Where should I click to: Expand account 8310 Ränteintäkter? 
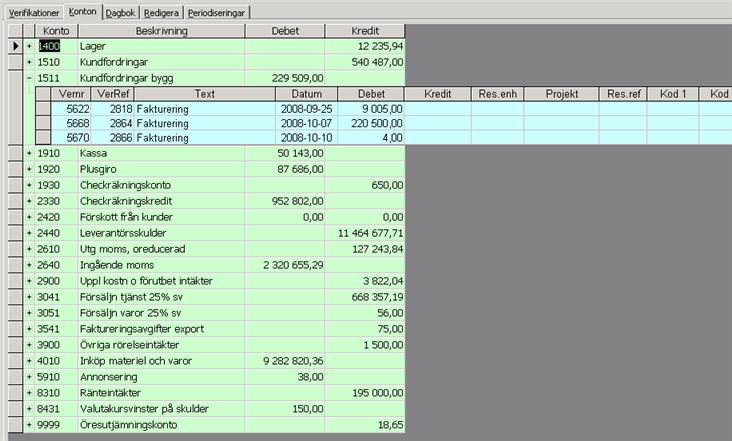pos(29,392)
